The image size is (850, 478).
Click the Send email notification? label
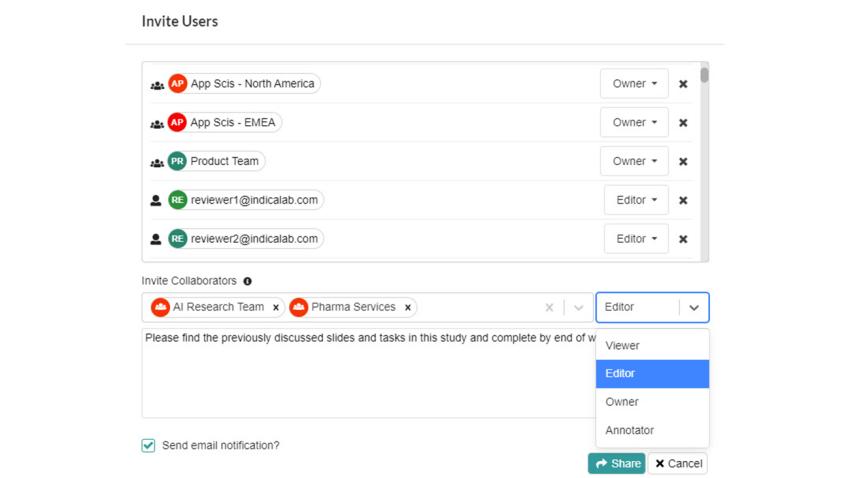[x=221, y=445]
